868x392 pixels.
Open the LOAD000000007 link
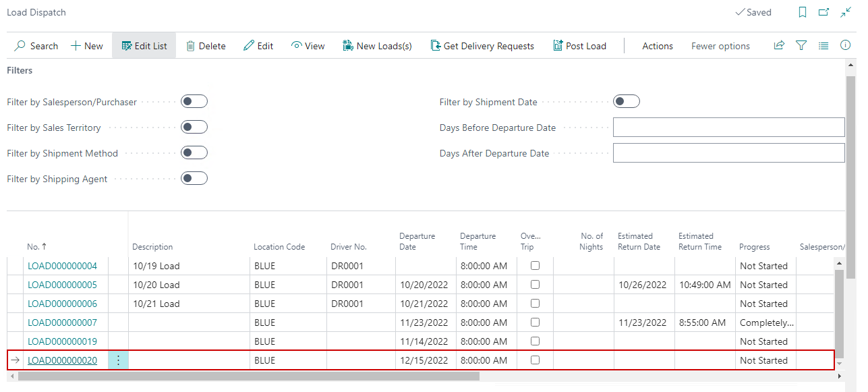click(62, 323)
